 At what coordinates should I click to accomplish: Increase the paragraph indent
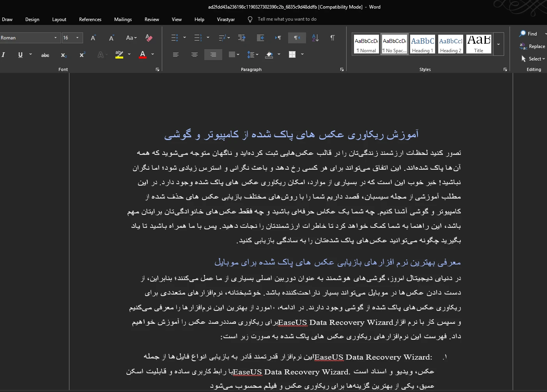260,38
